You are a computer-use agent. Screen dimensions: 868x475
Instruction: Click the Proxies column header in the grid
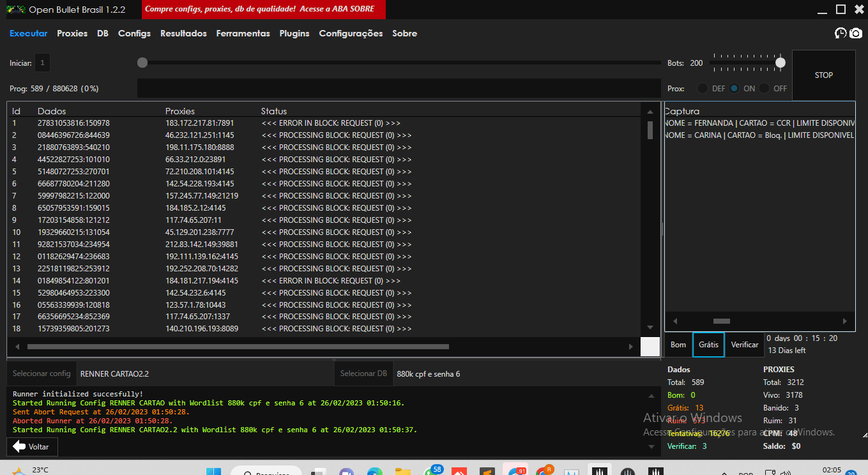point(180,111)
